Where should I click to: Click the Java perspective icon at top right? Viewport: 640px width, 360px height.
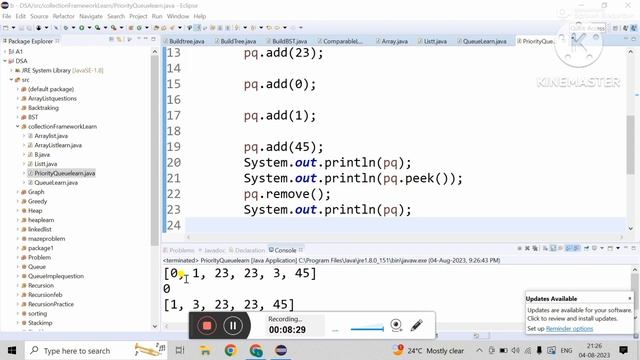634,28
